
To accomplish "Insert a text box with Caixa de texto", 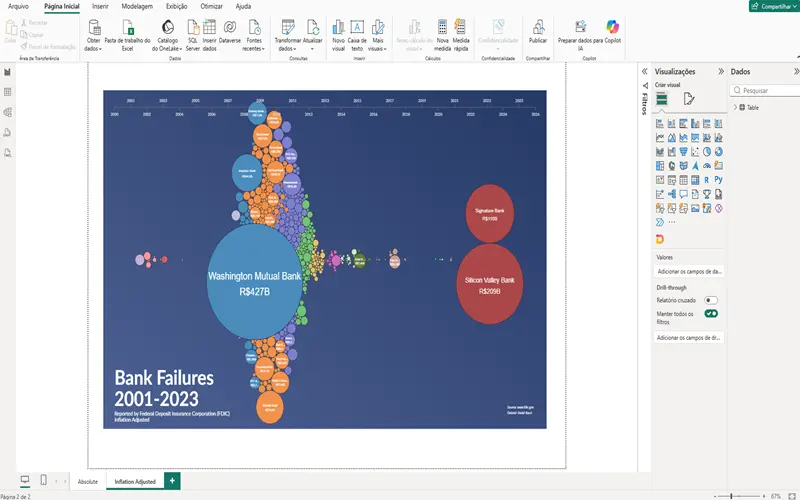I will coord(357,28).
